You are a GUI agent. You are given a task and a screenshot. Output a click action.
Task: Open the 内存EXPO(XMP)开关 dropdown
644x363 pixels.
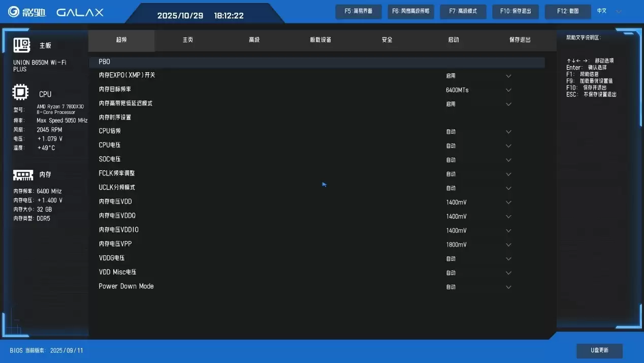click(x=508, y=76)
